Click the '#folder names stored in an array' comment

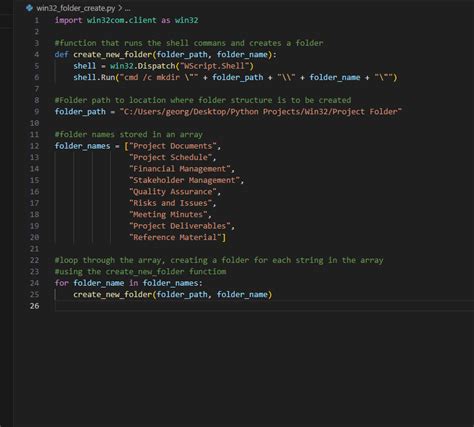[x=129, y=135]
